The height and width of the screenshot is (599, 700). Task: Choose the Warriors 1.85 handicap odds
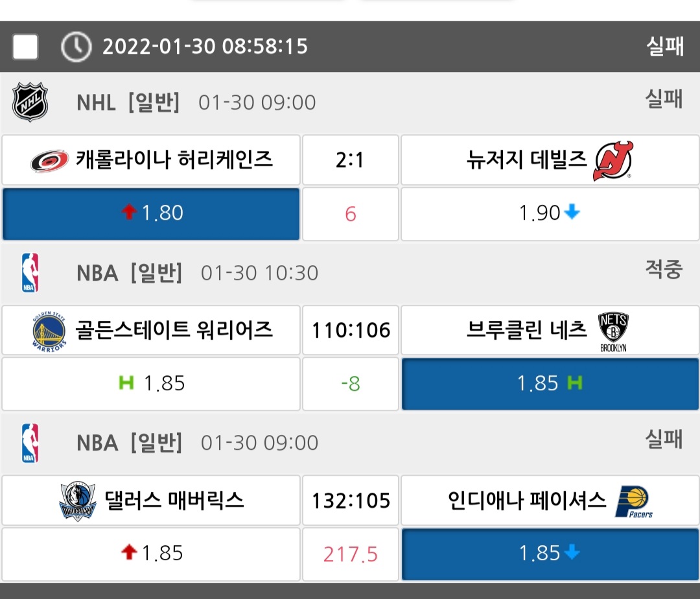[x=151, y=384]
